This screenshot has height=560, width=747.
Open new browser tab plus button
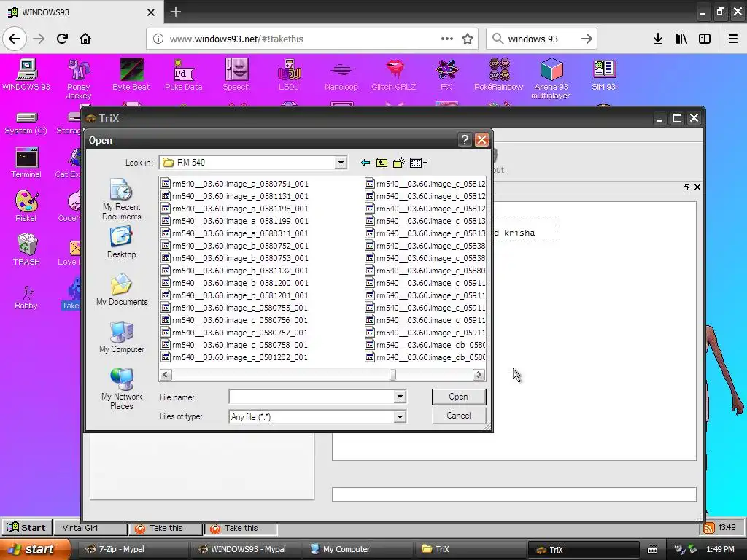[175, 12]
